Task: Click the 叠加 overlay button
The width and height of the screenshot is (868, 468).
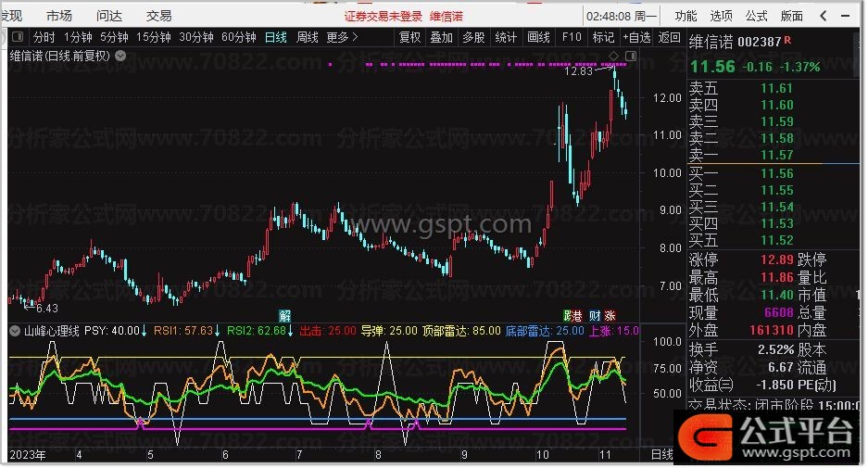Action: click(441, 37)
